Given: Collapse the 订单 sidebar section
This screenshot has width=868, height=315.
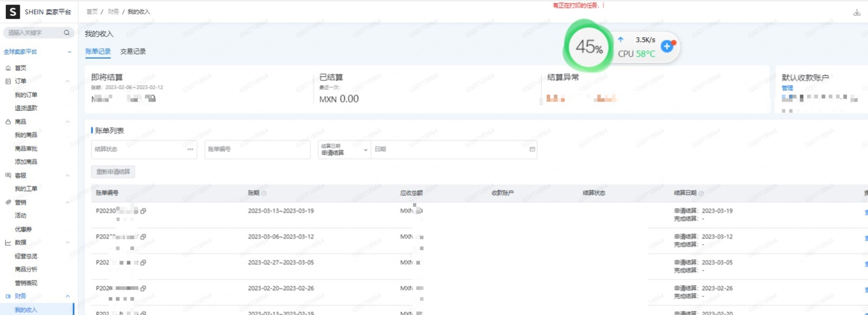Looking at the screenshot, I should 68,81.
